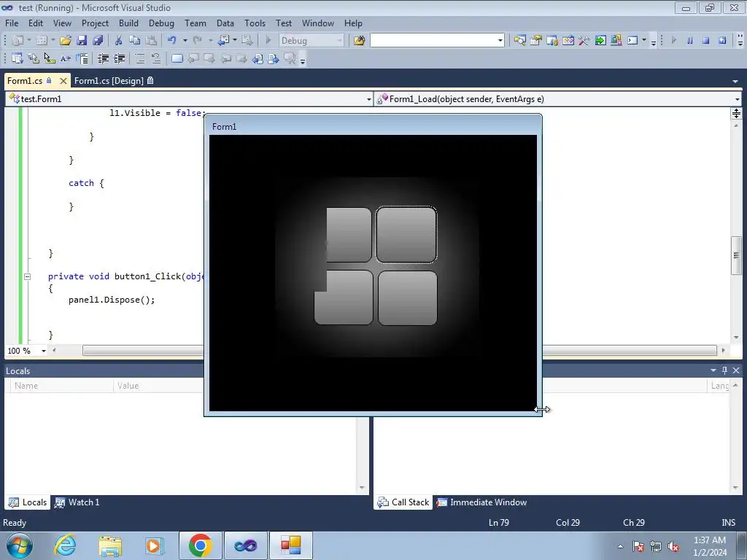
Task: Click the Find in Files icon
Action: coord(359,41)
